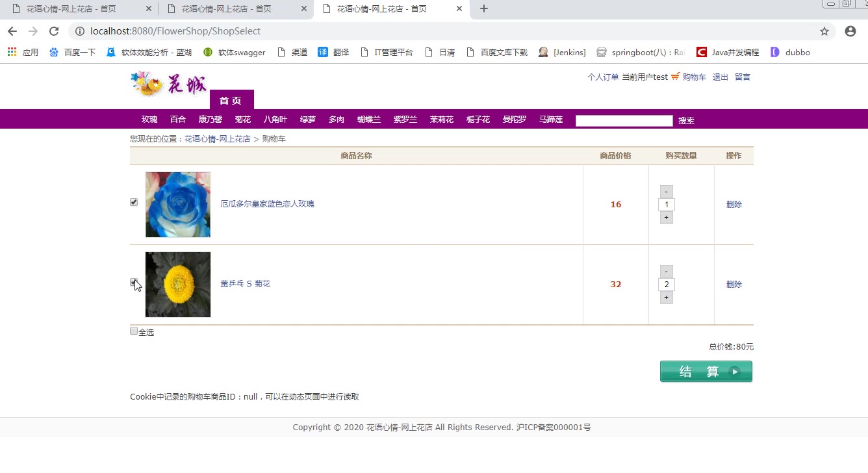
Task: Go back using the browser back arrow
Action: click(12, 31)
